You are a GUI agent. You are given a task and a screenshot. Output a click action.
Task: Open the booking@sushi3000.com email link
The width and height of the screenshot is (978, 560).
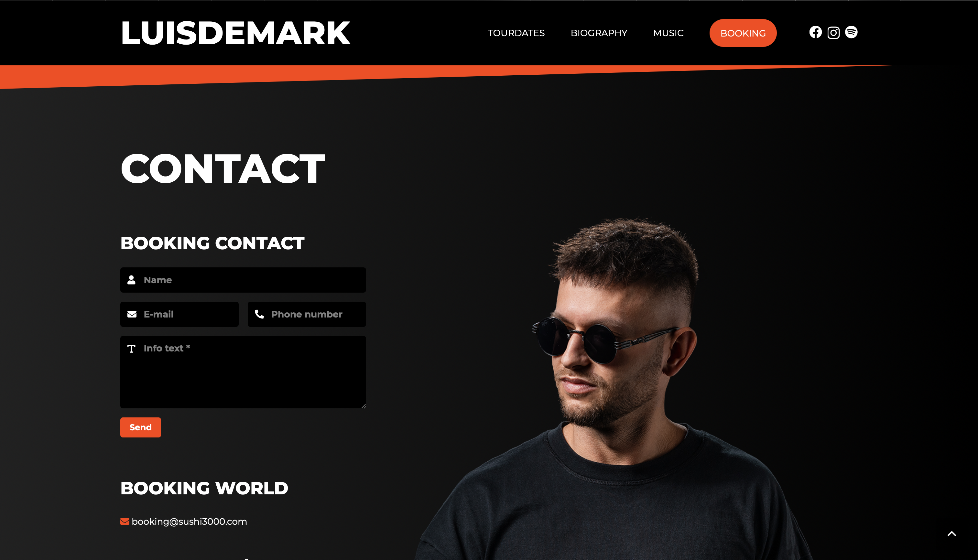pyautogui.click(x=189, y=522)
